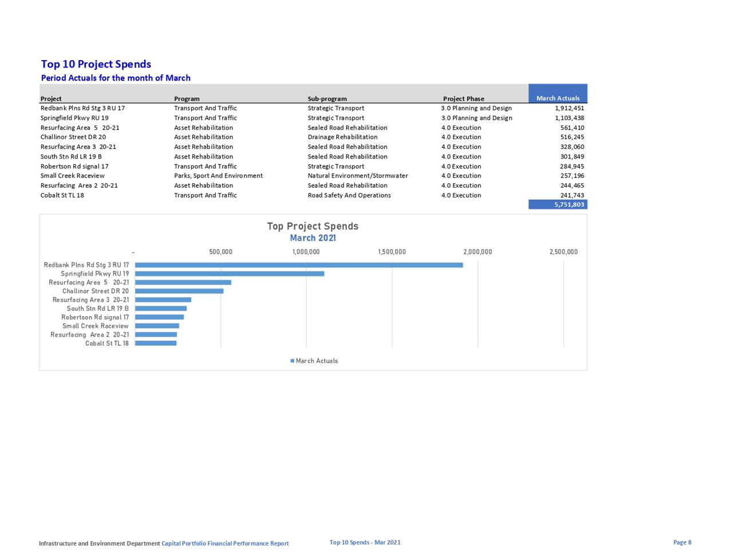The height and width of the screenshot is (560, 731).
Task: Click Capital Portfolio Financial Performance Report footer link
Action: pos(225,543)
